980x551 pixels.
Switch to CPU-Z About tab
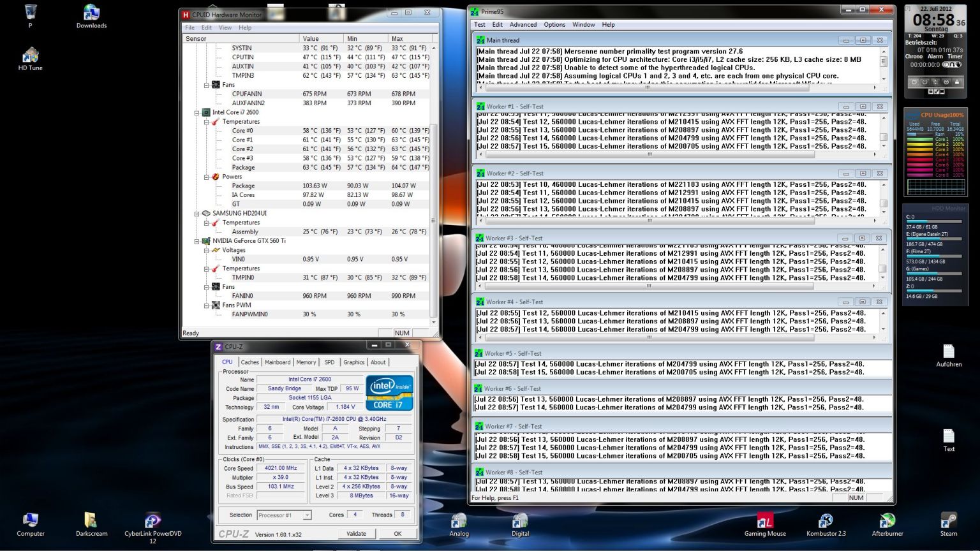[x=378, y=362]
